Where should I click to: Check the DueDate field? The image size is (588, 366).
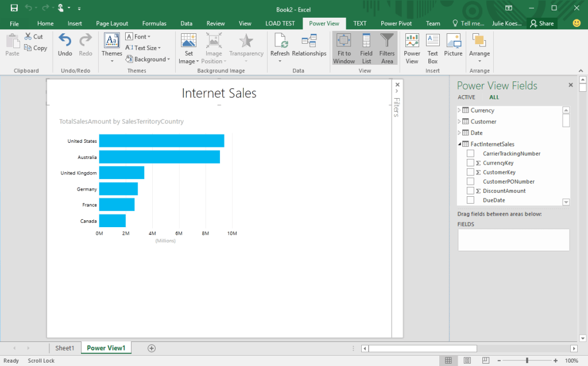(x=470, y=200)
